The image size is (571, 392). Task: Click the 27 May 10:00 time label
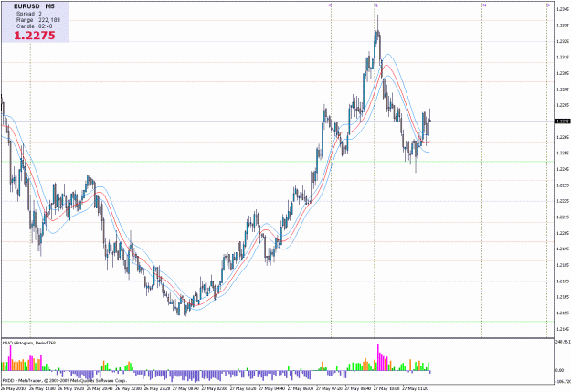[x=387, y=388]
